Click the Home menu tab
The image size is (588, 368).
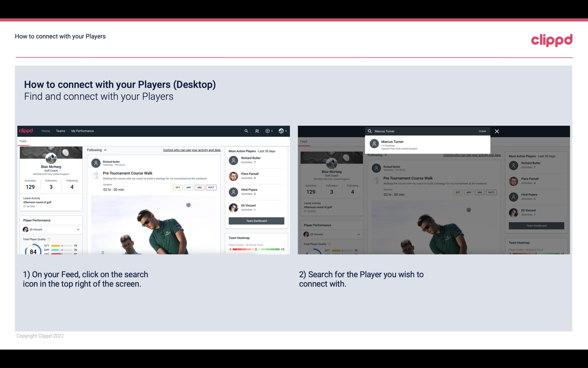coord(45,131)
